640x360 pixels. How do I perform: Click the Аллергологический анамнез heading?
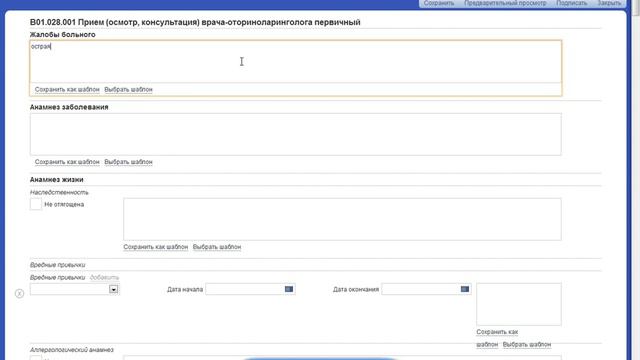71,350
